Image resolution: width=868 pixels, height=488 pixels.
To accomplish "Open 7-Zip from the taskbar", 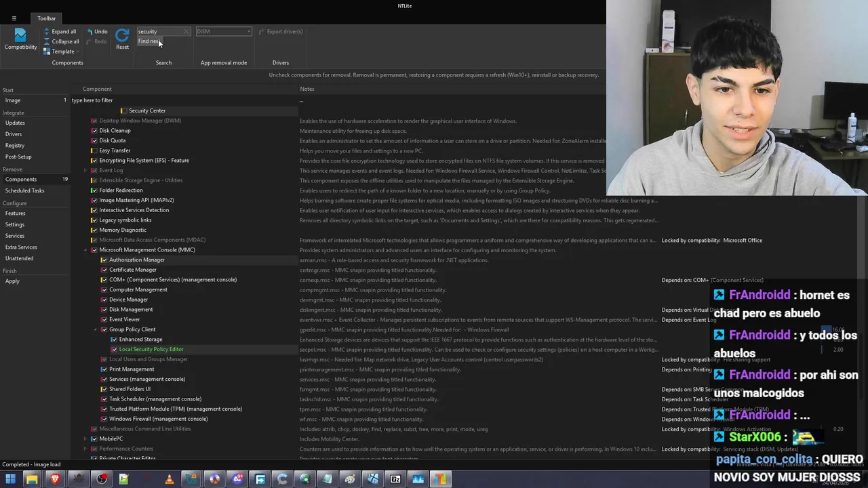I will click(395, 479).
